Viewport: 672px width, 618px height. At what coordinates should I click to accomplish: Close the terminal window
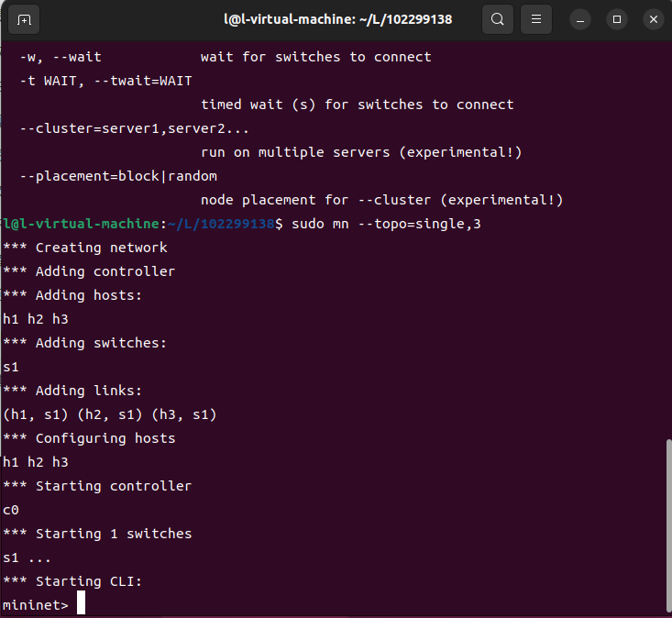[653, 20]
